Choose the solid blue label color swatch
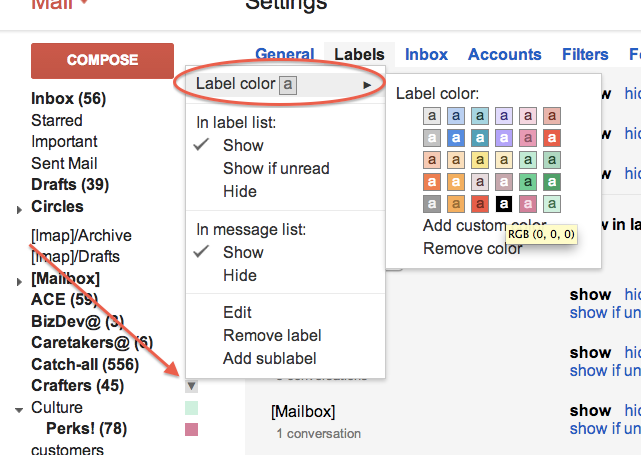This screenshot has width=641, height=455. tap(456, 138)
